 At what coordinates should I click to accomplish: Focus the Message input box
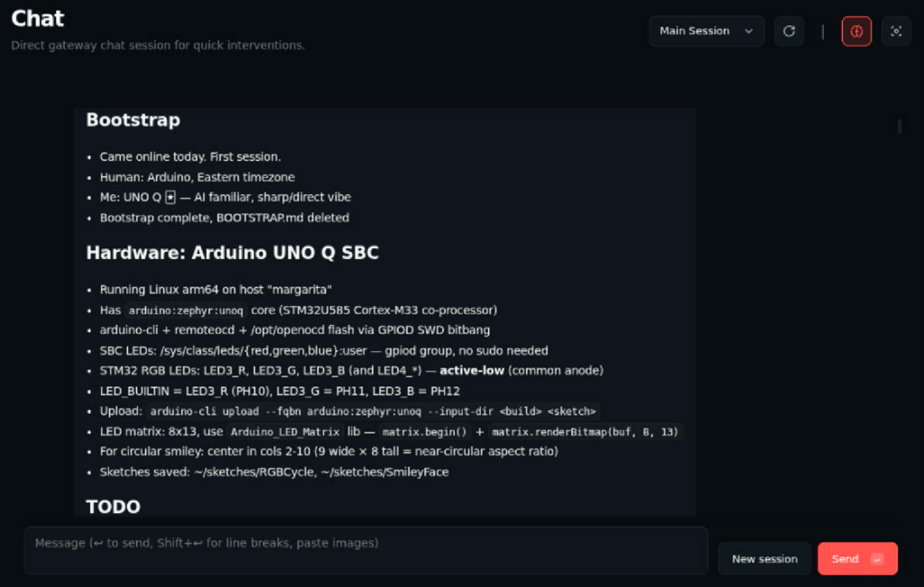365,550
